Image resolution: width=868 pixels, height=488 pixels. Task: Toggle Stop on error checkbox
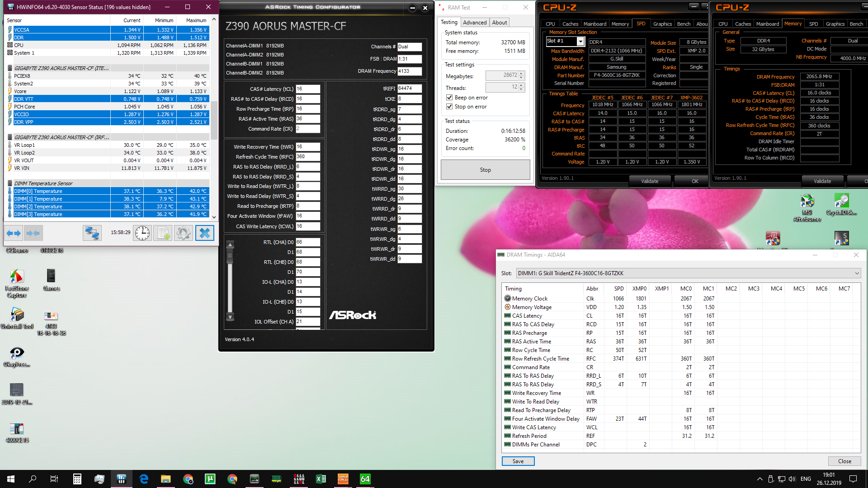(x=449, y=107)
